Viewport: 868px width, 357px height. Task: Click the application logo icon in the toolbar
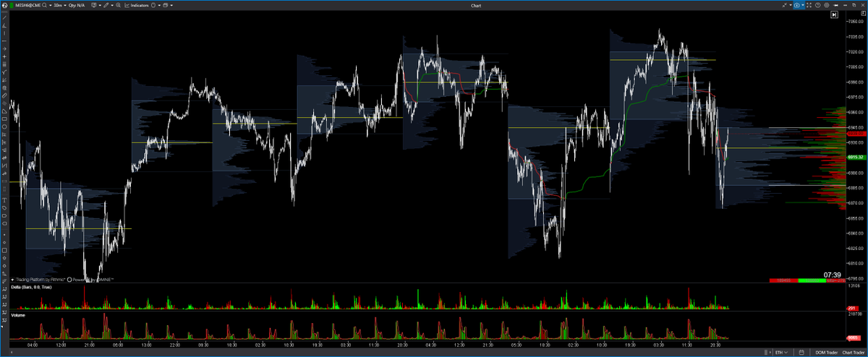(4, 5)
